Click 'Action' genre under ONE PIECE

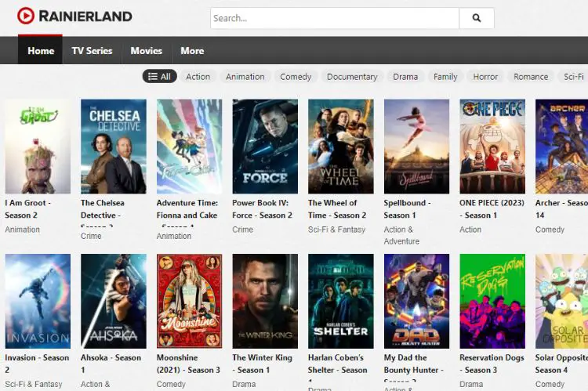point(470,230)
